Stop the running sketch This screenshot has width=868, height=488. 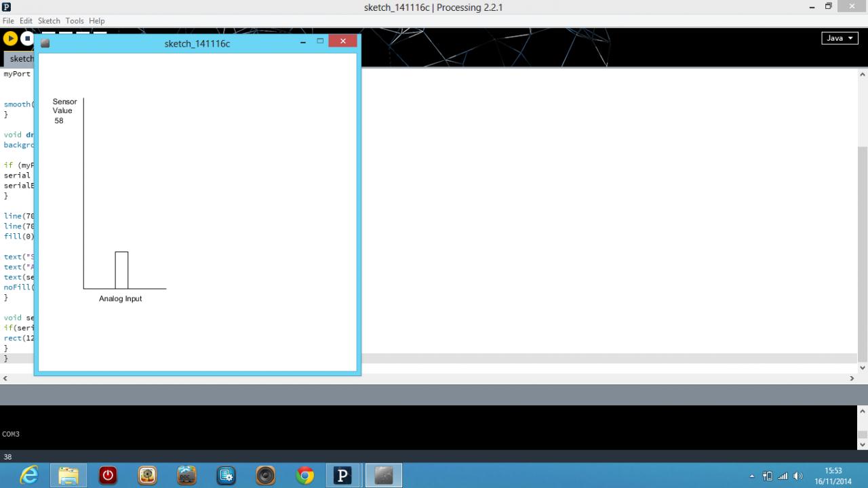point(26,39)
